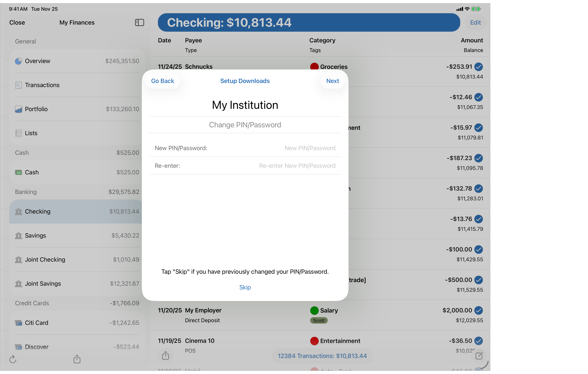Toggle cleared checkmark on $2,000.00 salary
The image size is (588, 374).
pos(478,310)
